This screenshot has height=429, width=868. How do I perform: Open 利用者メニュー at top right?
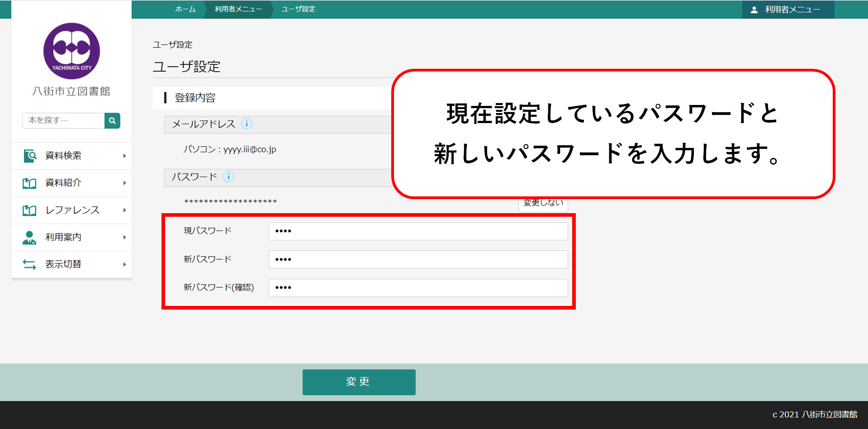point(787,10)
